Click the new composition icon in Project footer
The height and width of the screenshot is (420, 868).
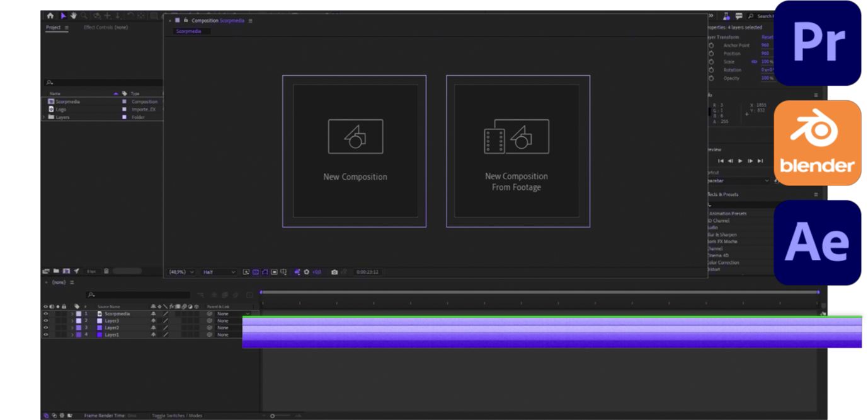click(66, 271)
